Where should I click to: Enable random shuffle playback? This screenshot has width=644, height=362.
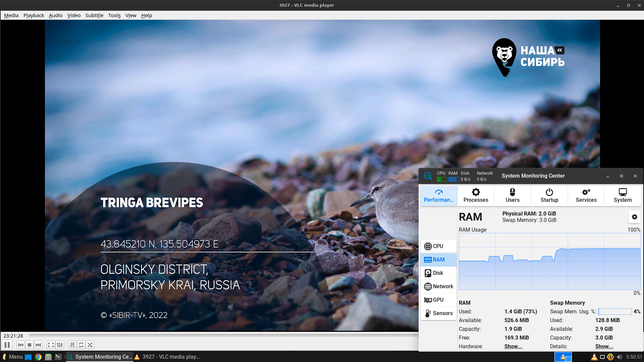(x=90, y=345)
